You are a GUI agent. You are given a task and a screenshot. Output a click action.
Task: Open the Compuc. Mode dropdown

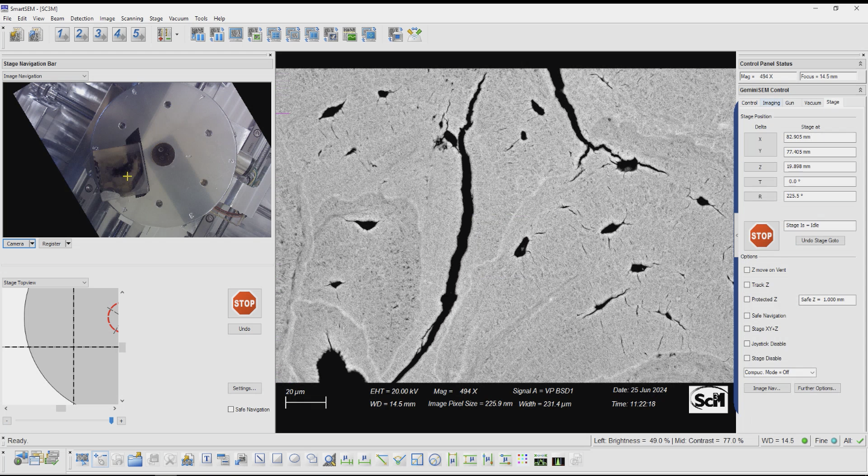coord(779,372)
